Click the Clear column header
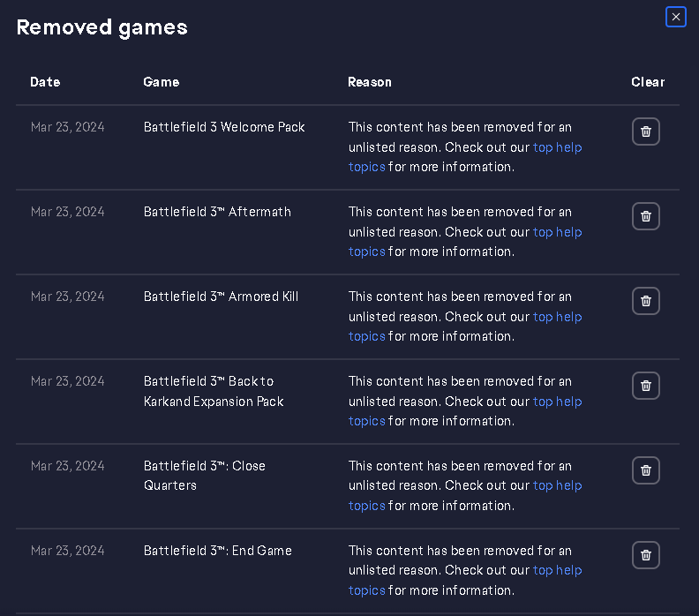The image size is (699, 616). tap(648, 82)
